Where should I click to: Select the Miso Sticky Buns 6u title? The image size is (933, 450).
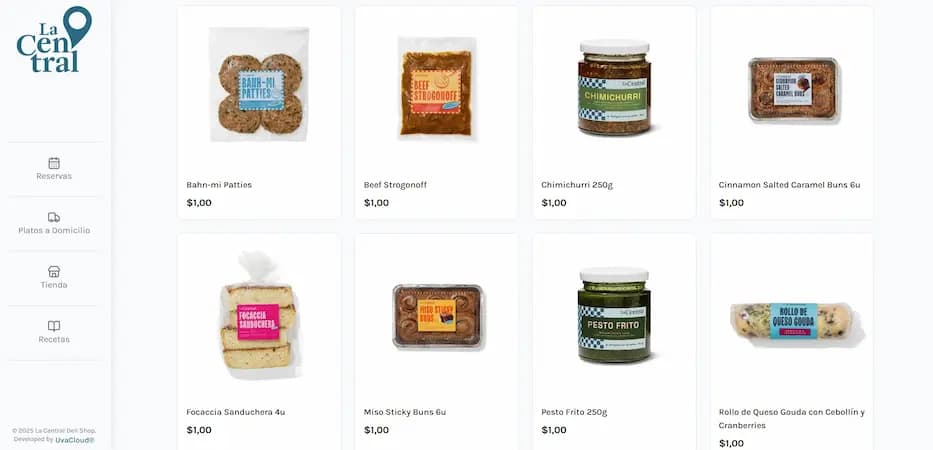[x=405, y=412]
